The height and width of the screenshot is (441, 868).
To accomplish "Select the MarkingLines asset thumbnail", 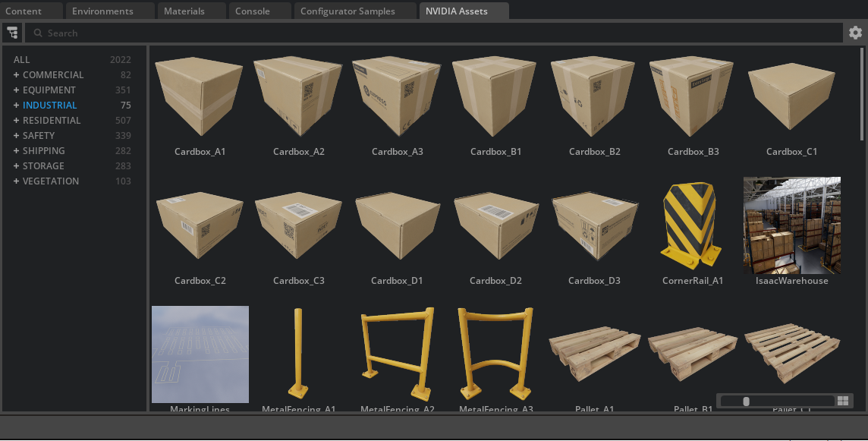I will pyautogui.click(x=200, y=354).
